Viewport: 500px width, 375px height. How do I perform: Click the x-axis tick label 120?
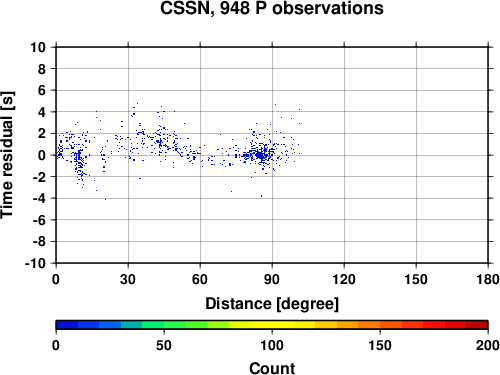[x=344, y=279]
